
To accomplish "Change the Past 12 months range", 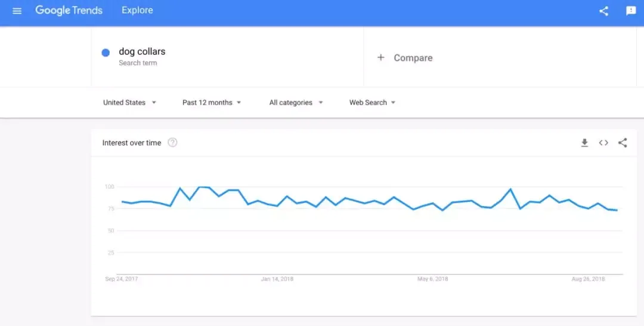I will 212,102.
